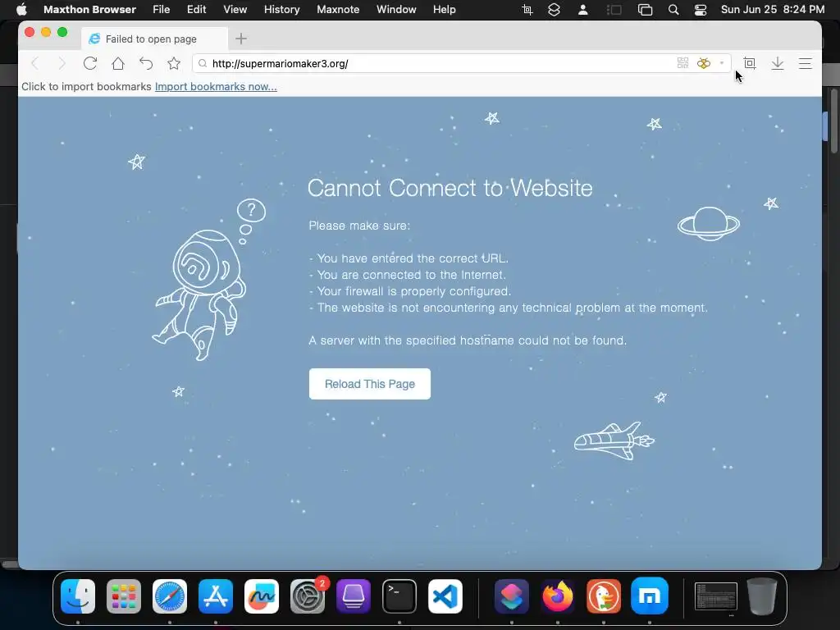Open QR code icon in address bar
Screen dimensions: 840x630
pyautogui.click(x=682, y=63)
